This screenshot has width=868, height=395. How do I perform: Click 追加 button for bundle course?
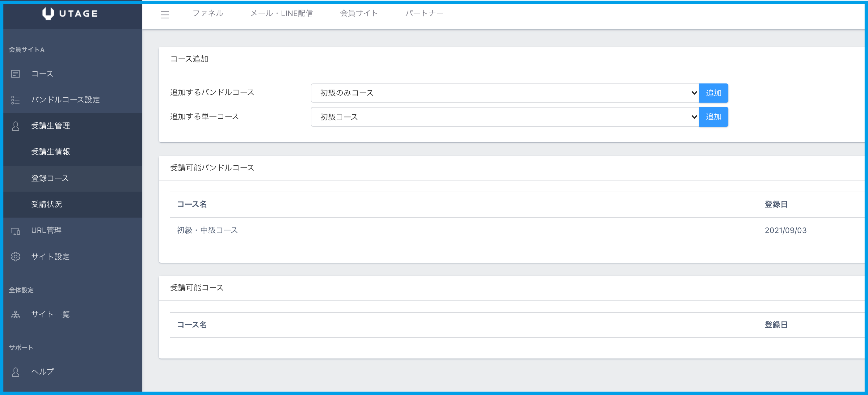tap(713, 93)
